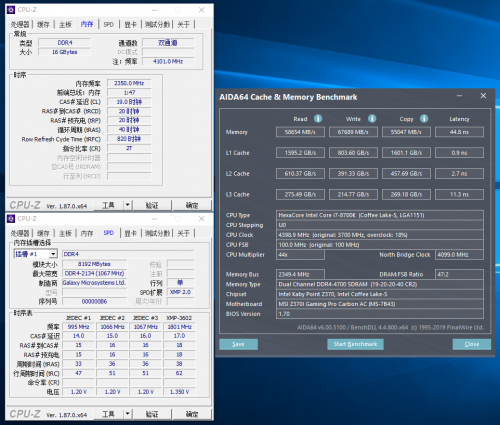Open the 显卡 tab in the bottom CPU-Z window
The width and height of the screenshot is (500, 425).
click(130, 233)
